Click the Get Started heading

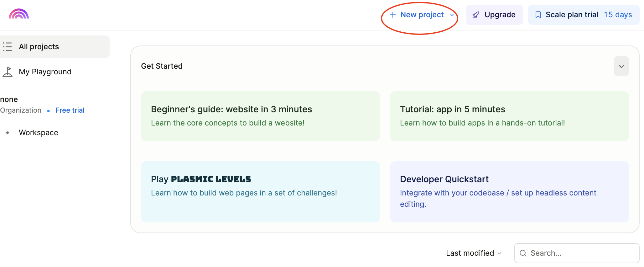click(x=162, y=66)
